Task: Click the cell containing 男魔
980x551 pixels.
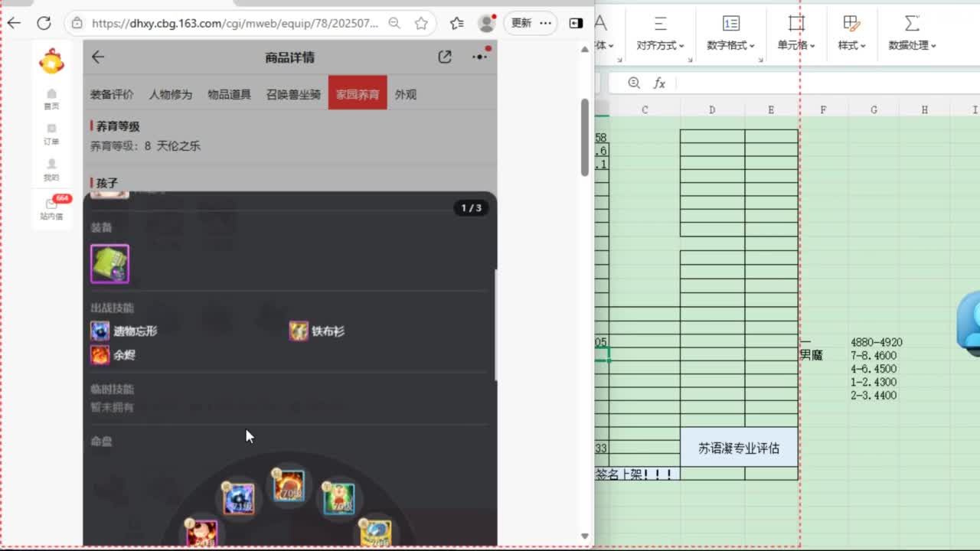Action: click(811, 355)
